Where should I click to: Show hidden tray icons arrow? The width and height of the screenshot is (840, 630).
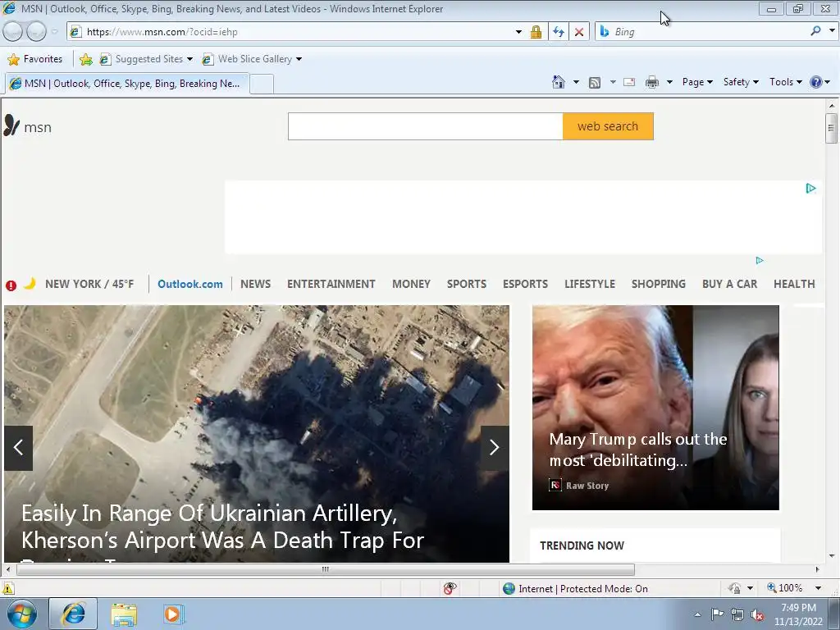pyautogui.click(x=697, y=614)
